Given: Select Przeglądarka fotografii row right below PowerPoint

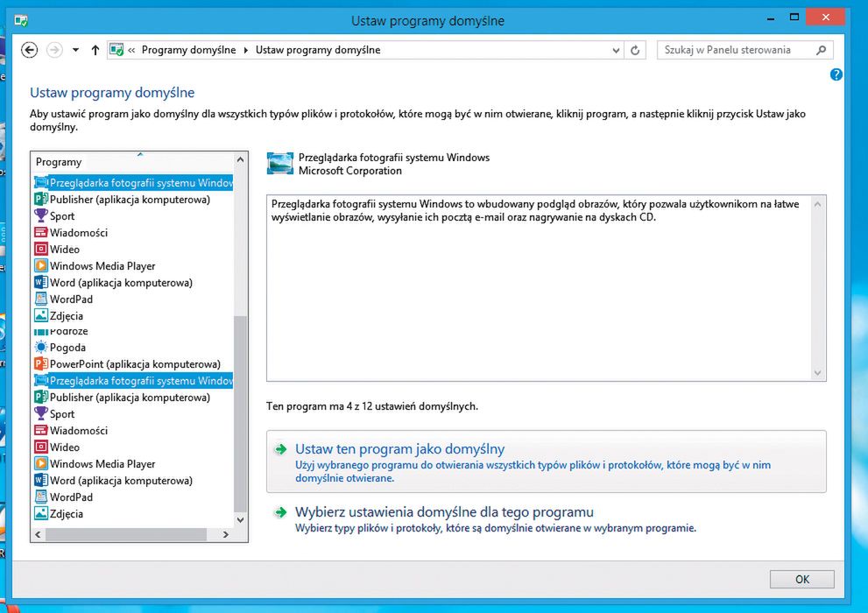Looking at the screenshot, I should pos(133,381).
